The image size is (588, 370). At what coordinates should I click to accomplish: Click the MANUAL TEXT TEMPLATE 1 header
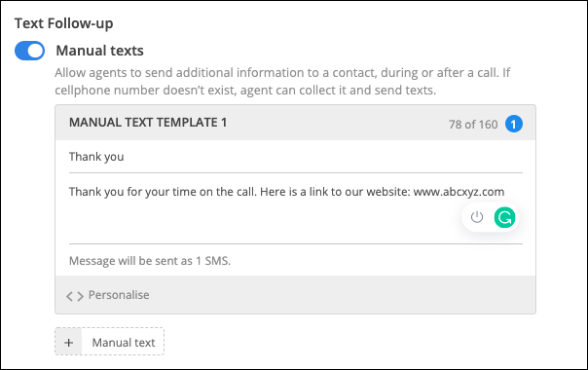[x=148, y=123]
